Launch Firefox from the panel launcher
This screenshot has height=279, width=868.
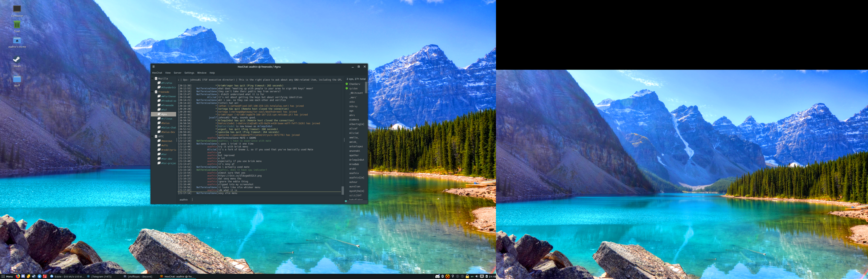18,276
